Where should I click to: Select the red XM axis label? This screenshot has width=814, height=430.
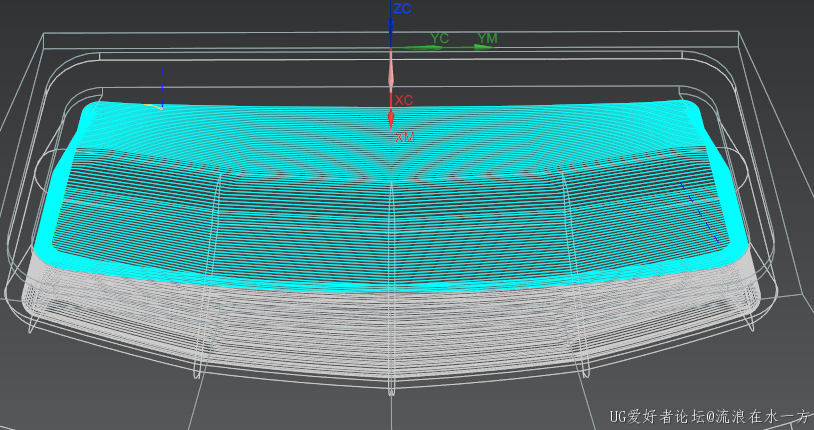405,138
